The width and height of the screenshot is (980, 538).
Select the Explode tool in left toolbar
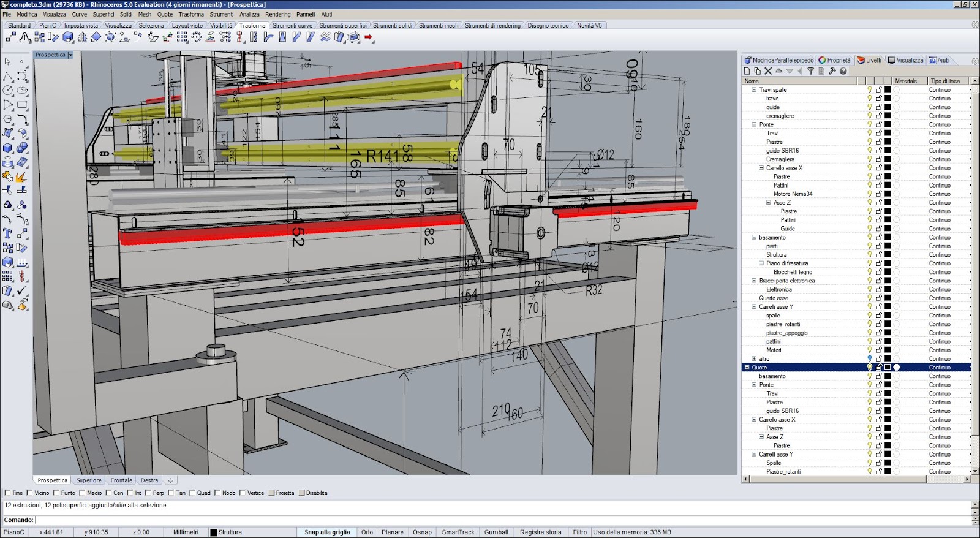click(x=21, y=176)
